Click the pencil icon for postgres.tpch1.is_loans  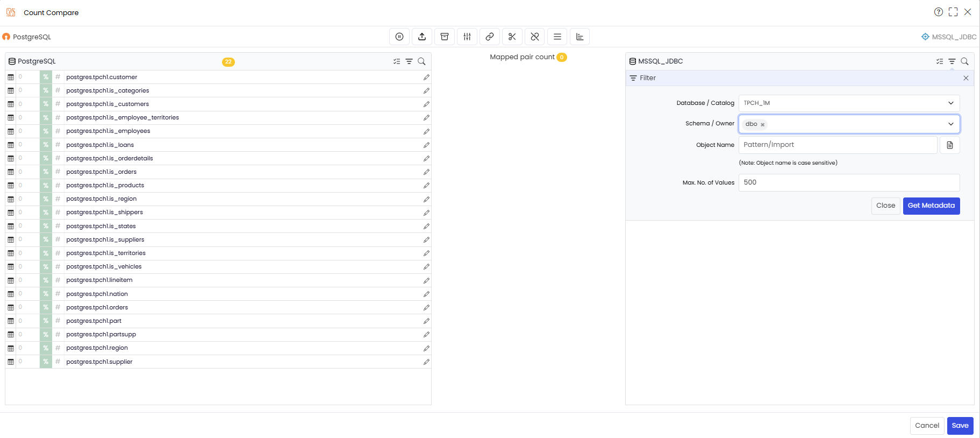pos(426,145)
